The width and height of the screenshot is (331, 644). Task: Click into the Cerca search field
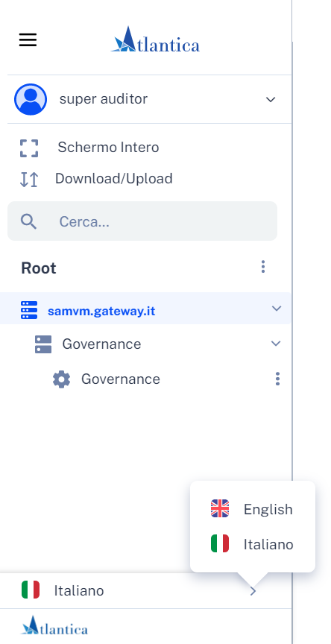[142, 221]
